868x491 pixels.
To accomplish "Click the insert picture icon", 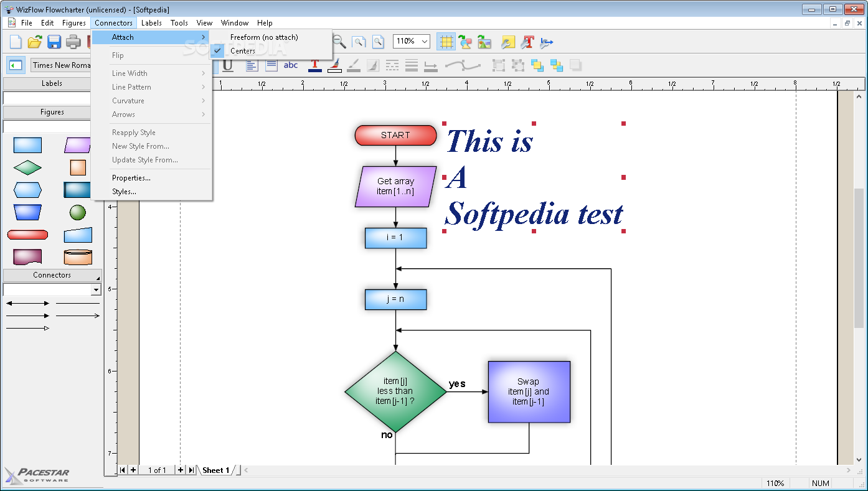I will [484, 42].
